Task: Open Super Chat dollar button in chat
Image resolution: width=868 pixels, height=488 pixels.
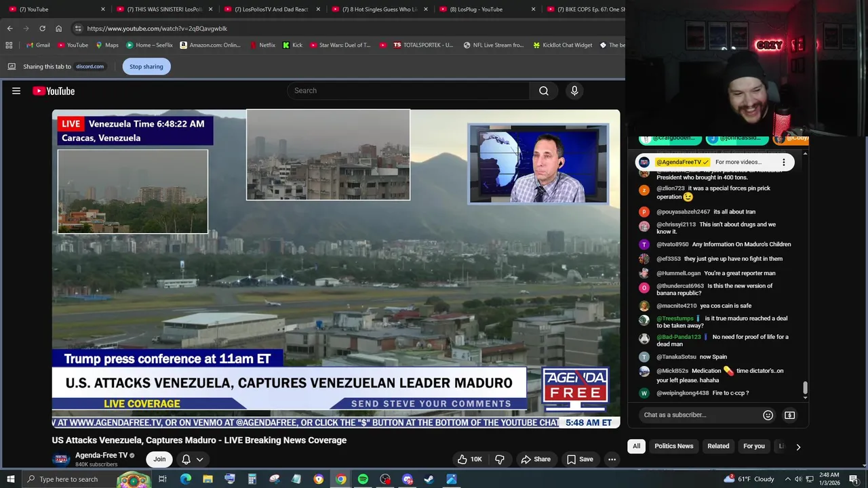Action: coord(790,415)
